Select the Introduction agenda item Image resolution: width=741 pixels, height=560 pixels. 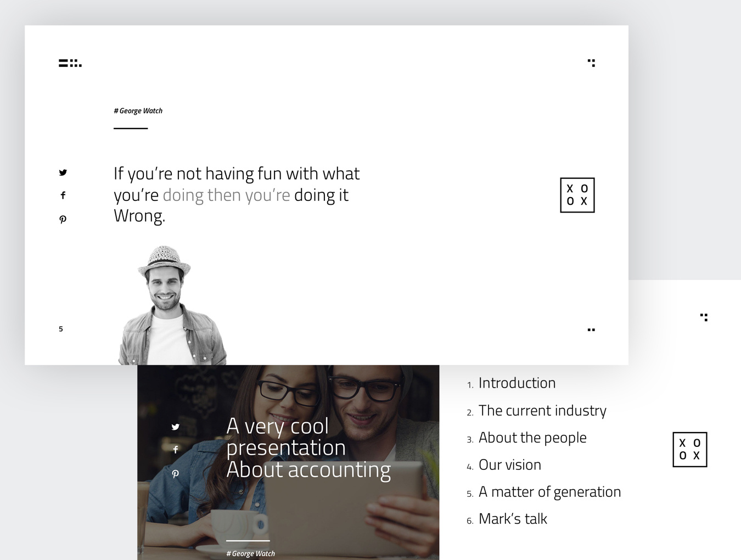[517, 383]
